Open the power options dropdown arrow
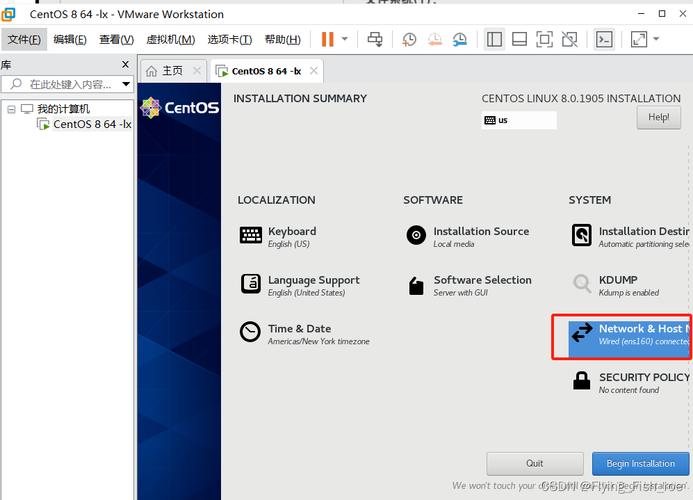Viewport: 693px width, 500px height. [x=345, y=39]
